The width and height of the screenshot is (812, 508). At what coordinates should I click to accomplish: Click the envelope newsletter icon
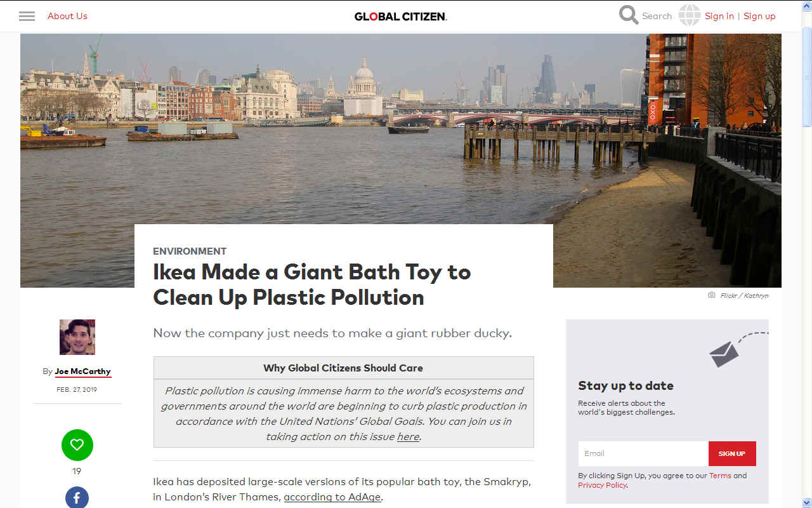(724, 354)
